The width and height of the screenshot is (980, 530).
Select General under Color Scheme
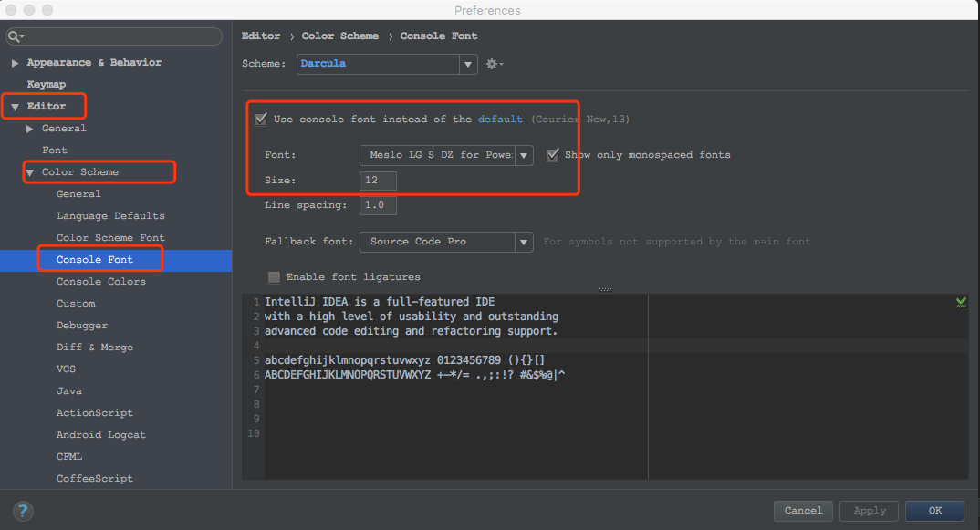pos(78,193)
